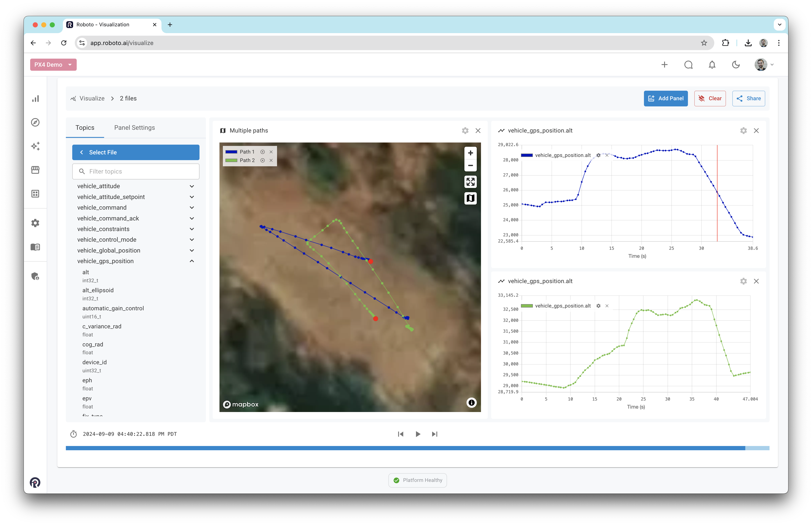Screen dimensions: 812x525
Task: Open PX4 Demo organization dropdown
Action: click(x=53, y=65)
